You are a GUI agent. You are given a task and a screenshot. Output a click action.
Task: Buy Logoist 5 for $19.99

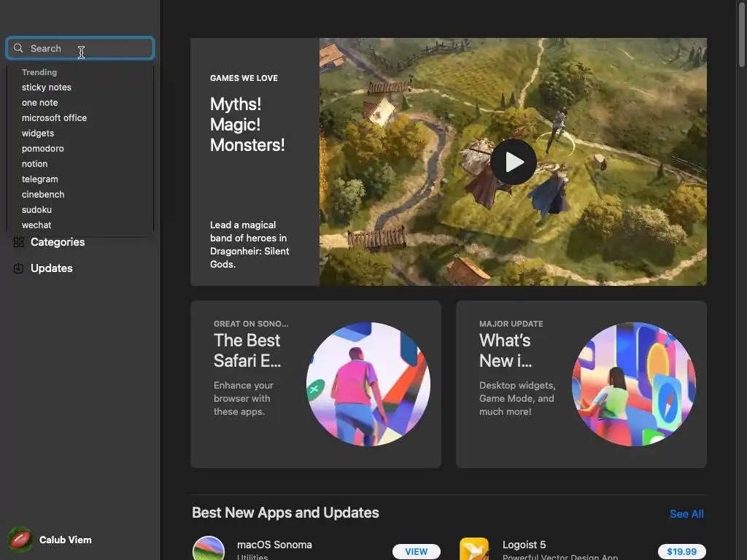coord(682,551)
